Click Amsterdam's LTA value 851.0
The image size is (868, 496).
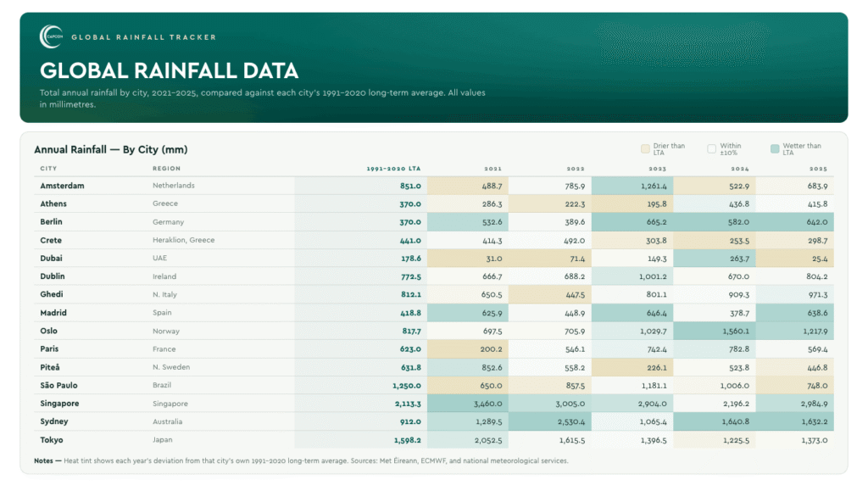tap(410, 186)
